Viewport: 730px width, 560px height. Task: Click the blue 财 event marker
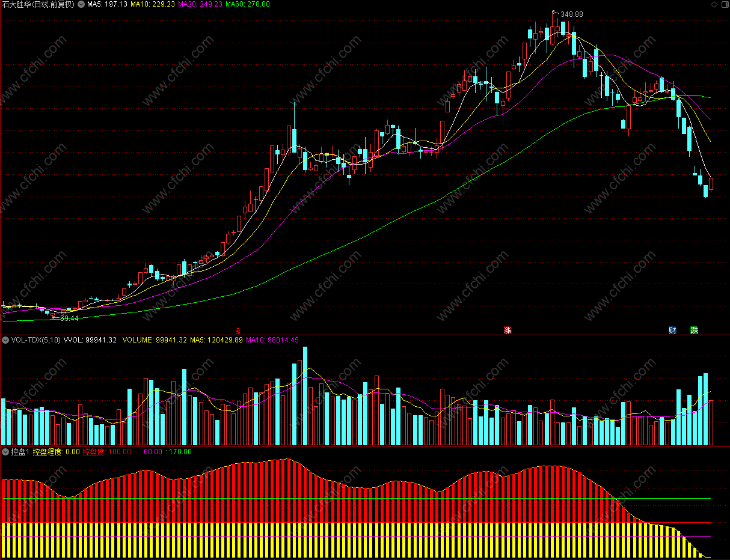click(x=672, y=330)
